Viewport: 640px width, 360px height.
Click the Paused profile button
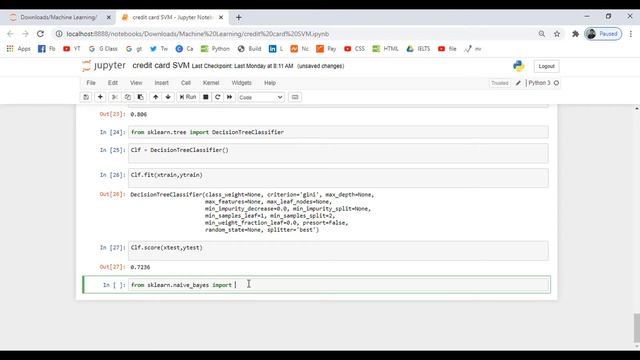(x=603, y=34)
